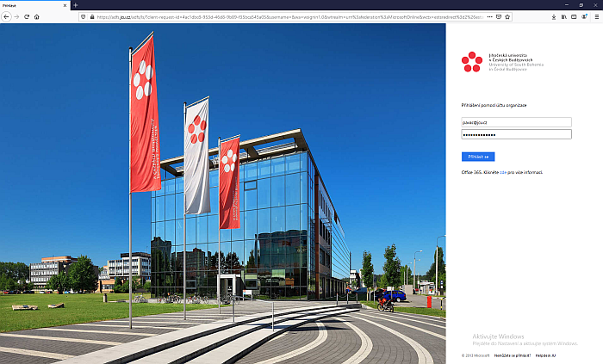This screenshot has height=364, width=603.
Task: Restore down the browser window
Action: pos(581,5)
